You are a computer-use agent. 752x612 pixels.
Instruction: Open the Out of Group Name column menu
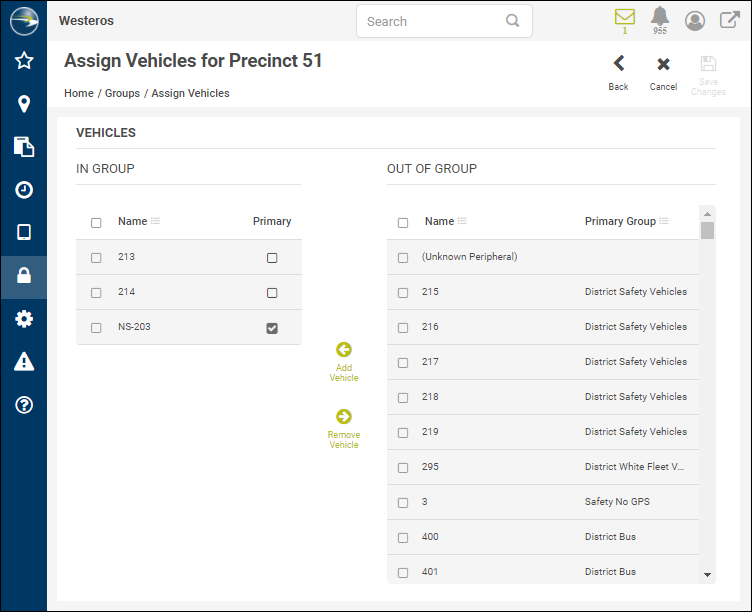463,221
